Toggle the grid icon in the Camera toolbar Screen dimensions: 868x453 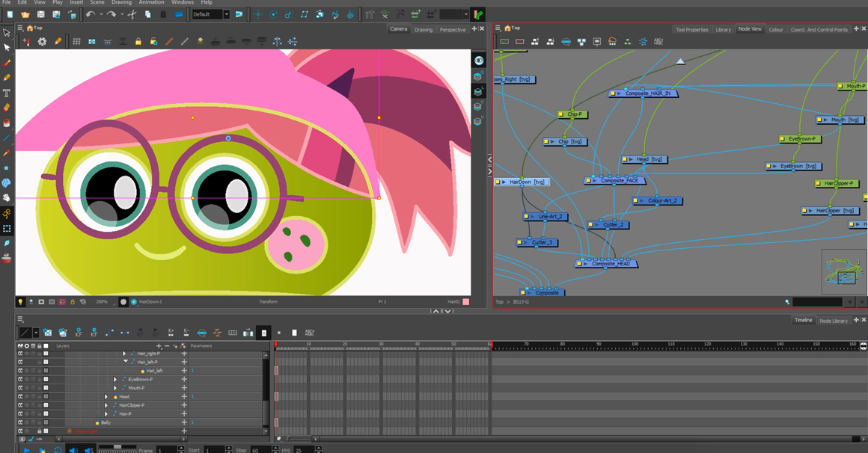tap(76, 42)
